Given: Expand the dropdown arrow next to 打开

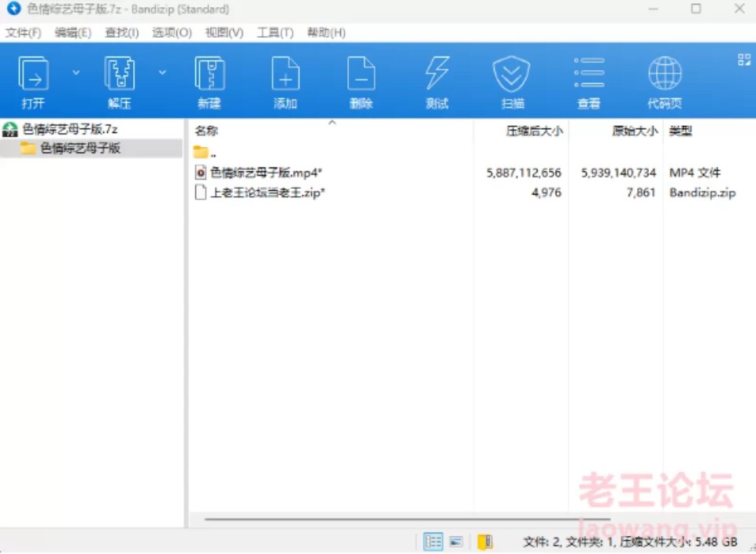Looking at the screenshot, I should (76, 72).
